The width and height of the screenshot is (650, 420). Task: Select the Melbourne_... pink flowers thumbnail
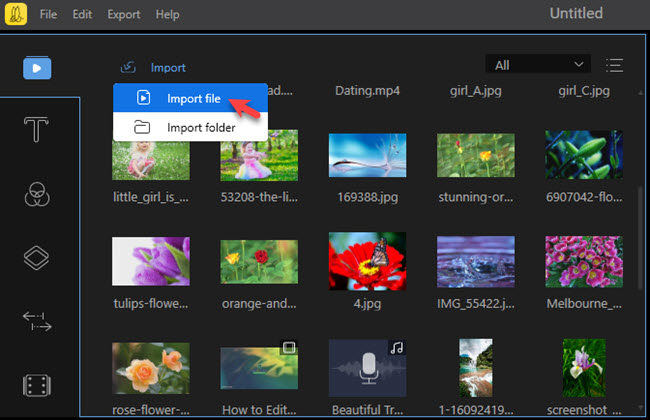(584, 262)
